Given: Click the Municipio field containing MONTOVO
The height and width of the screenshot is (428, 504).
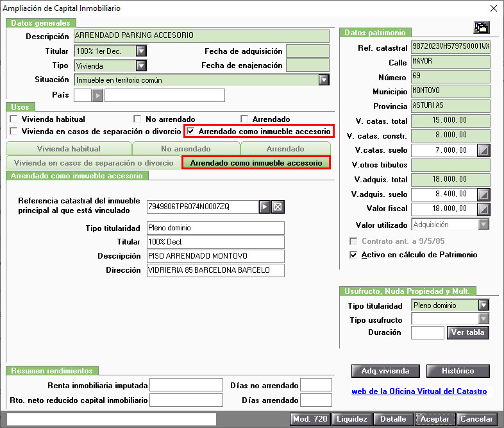Looking at the screenshot, I should [451, 91].
